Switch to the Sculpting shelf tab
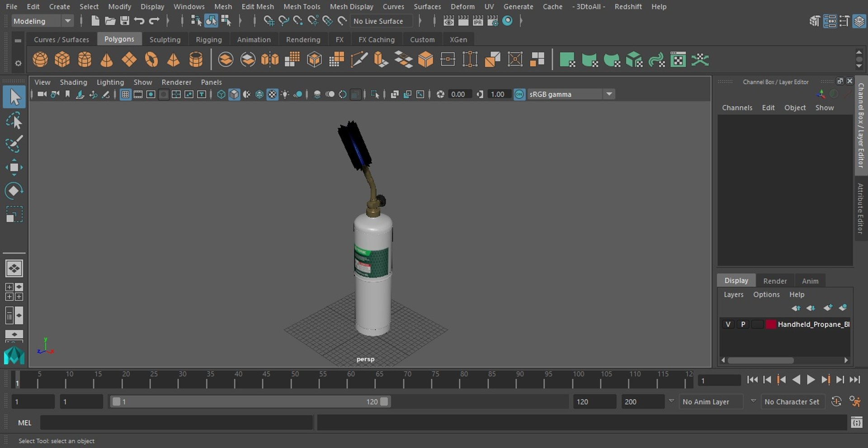This screenshot has height=448, width=868. click(x=165, y=39)
